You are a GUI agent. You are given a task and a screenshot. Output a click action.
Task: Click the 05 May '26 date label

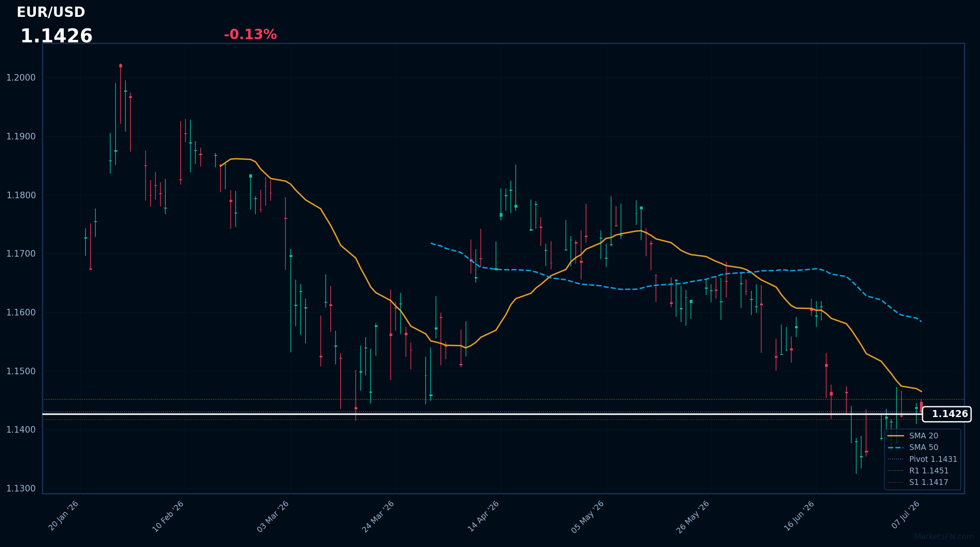(x=588, y=517)
